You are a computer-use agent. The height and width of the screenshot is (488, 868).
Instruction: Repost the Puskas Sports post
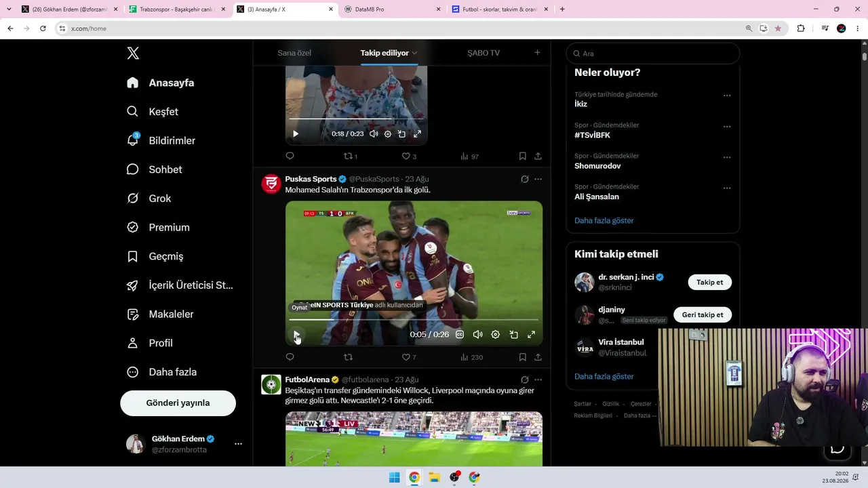(349, 357)
